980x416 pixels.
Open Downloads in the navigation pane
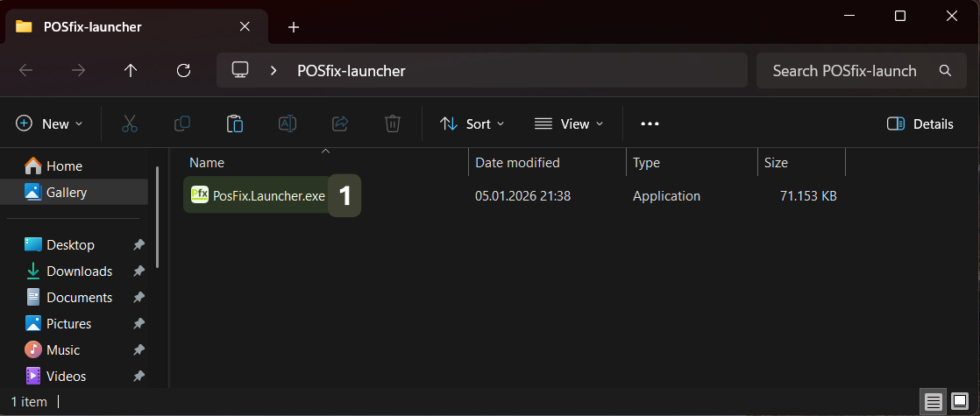pyautogui.click(x=79, y=271)
